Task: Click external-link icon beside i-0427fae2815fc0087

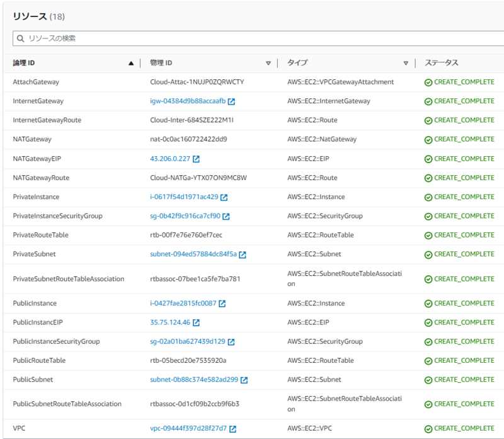Action: point(222,304)
